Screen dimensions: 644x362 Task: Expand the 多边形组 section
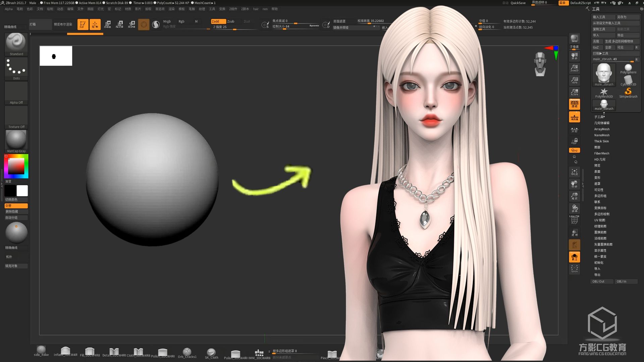click(x=600, y=196)
